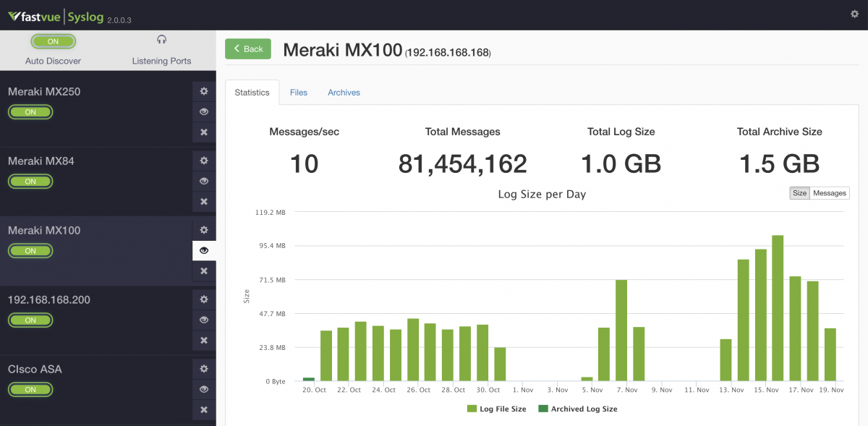Viewport: 868px width, 426px height.
Task: Turn off Auto Discover
Action: (53, 41)
